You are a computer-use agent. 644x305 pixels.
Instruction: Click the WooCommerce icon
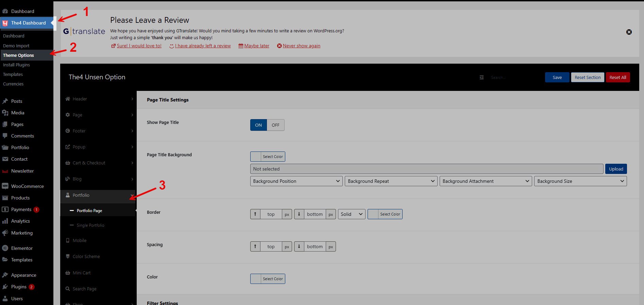coord(5,186)
